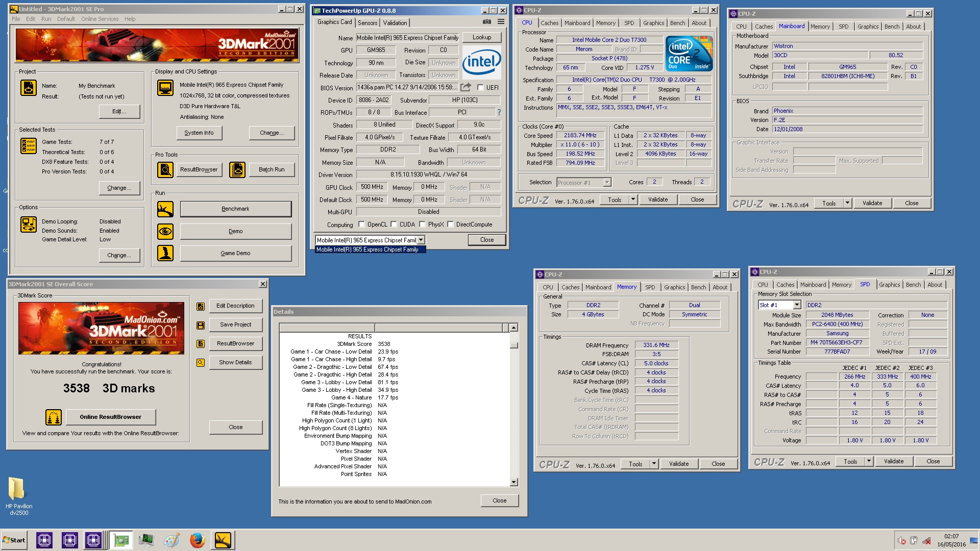Expand Tools dropdown arrow in CPU-Z CPU window
The image size is (980, 551).
pos(633,200)
